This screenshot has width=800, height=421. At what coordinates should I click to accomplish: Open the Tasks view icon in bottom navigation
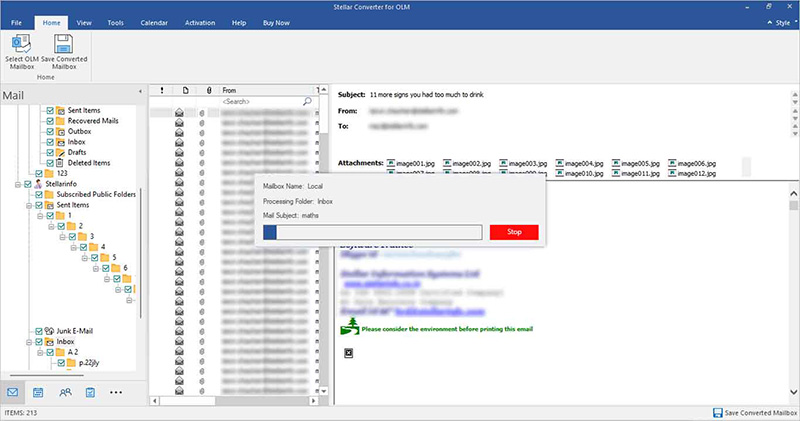90,393
